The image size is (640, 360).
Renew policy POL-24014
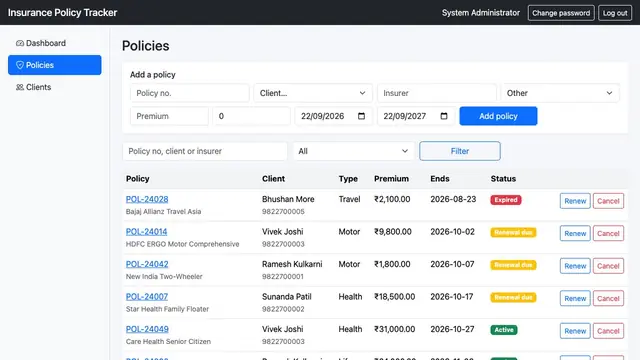tap(575, 233)
